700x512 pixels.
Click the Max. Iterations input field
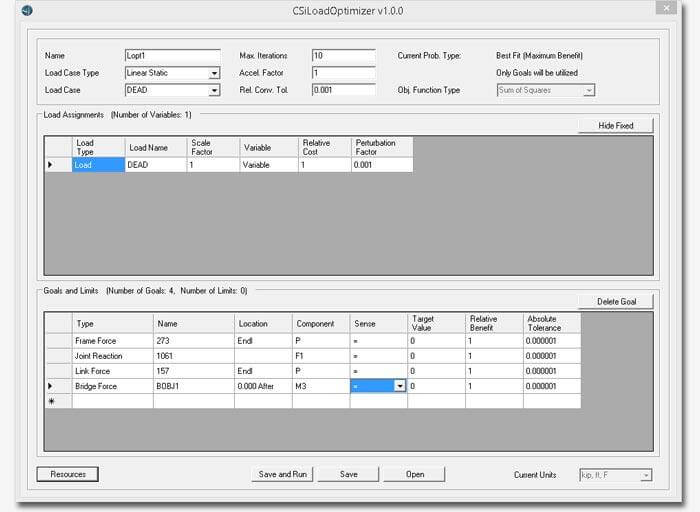[x=343, y=56]
